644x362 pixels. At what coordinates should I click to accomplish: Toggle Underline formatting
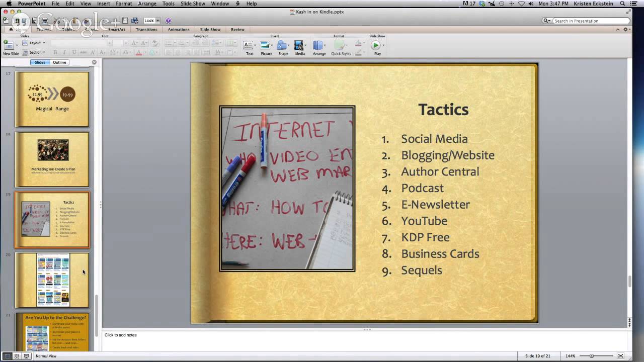pos(74,52)
